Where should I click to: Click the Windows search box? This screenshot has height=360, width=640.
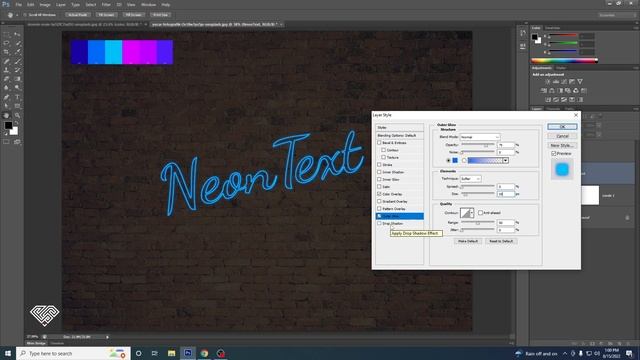73,353
